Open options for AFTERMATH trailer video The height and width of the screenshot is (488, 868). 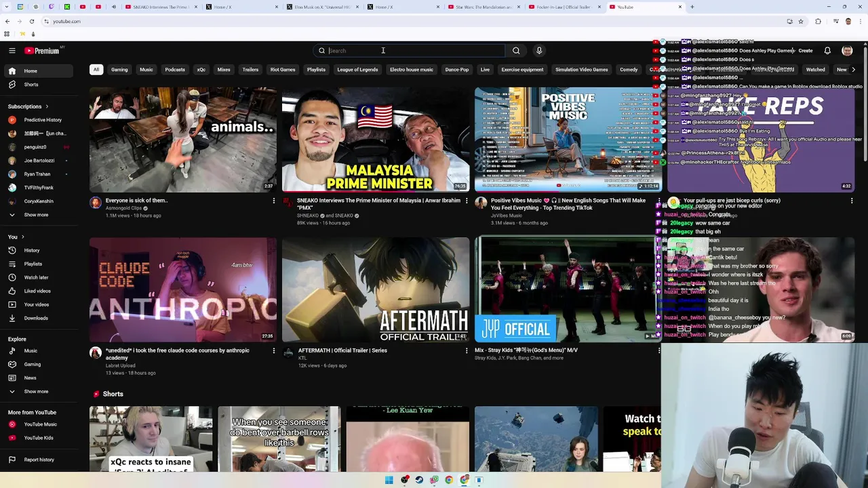click(467, 350)
